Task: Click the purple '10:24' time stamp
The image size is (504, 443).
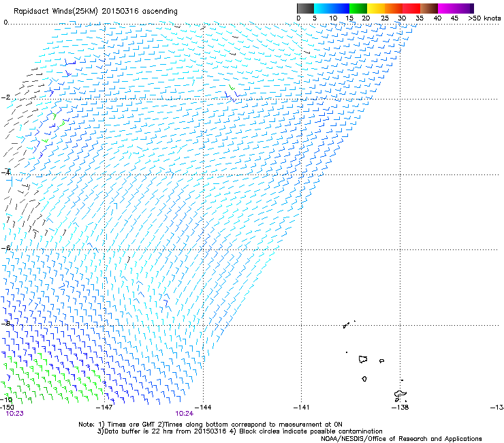Action: point(184,414)
